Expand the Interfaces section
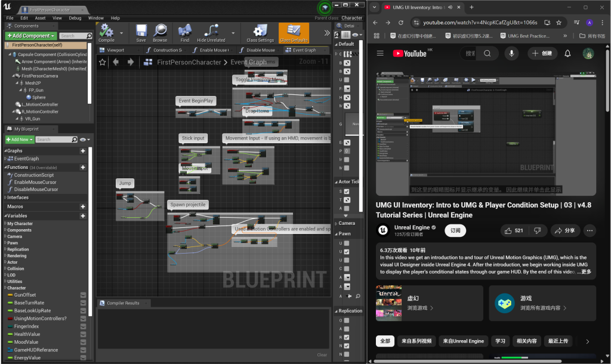Viewport: 611px width, 364px height. coord(5,198)
